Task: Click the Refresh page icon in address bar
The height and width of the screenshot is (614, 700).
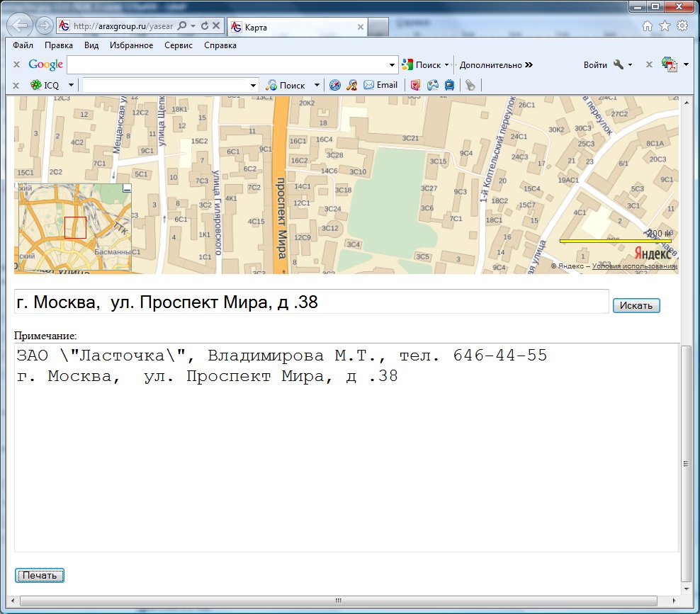Action: 205,26
